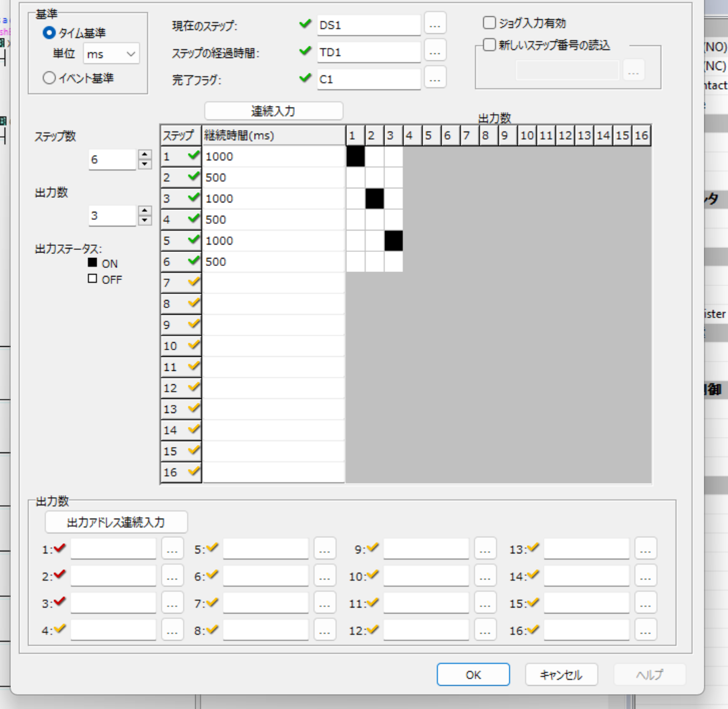Open address browser for 完了フラグ
The width and height of the screenshot is (728, 709).
(x=435, y=78)
